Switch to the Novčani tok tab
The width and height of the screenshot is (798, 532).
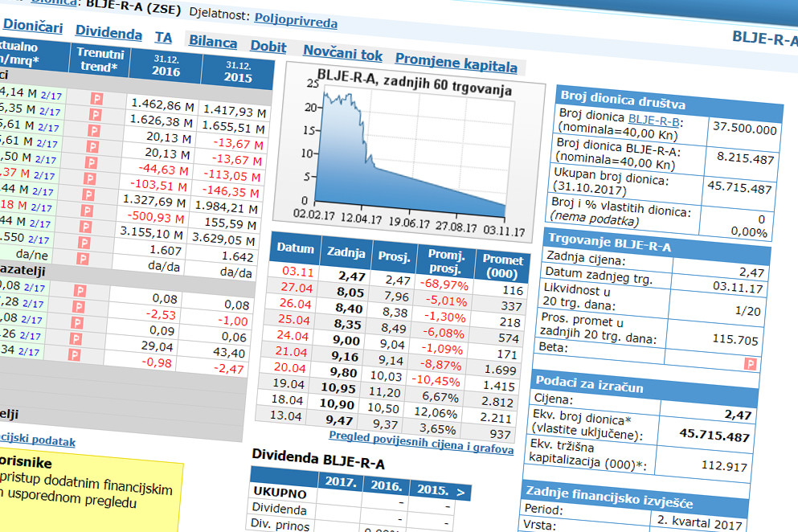click(x=342, y=52)
